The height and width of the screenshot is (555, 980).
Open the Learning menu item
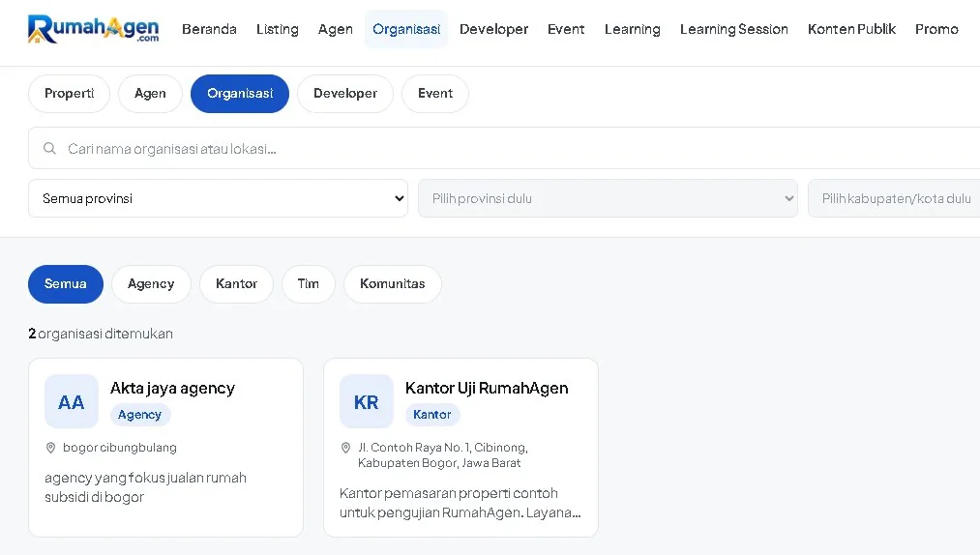point(633,29)
